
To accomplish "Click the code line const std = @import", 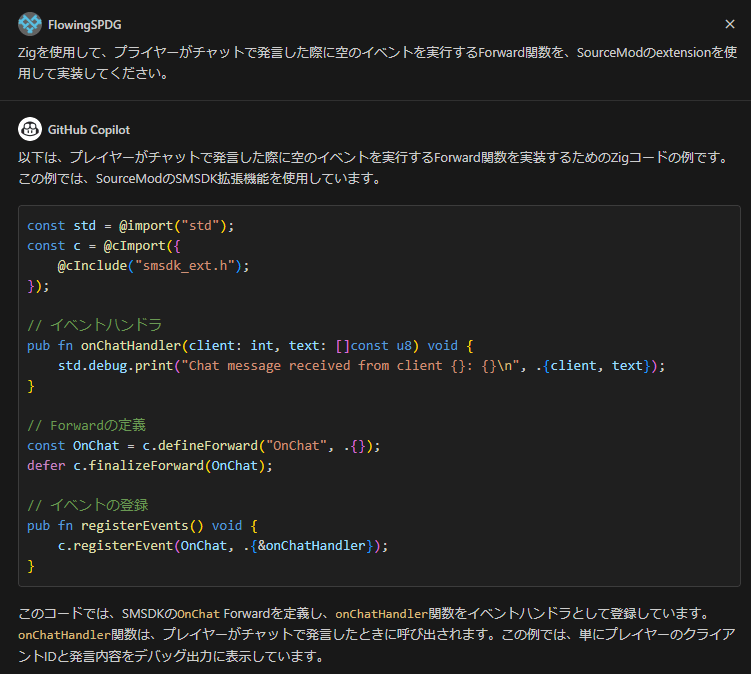I will (130, 226).
